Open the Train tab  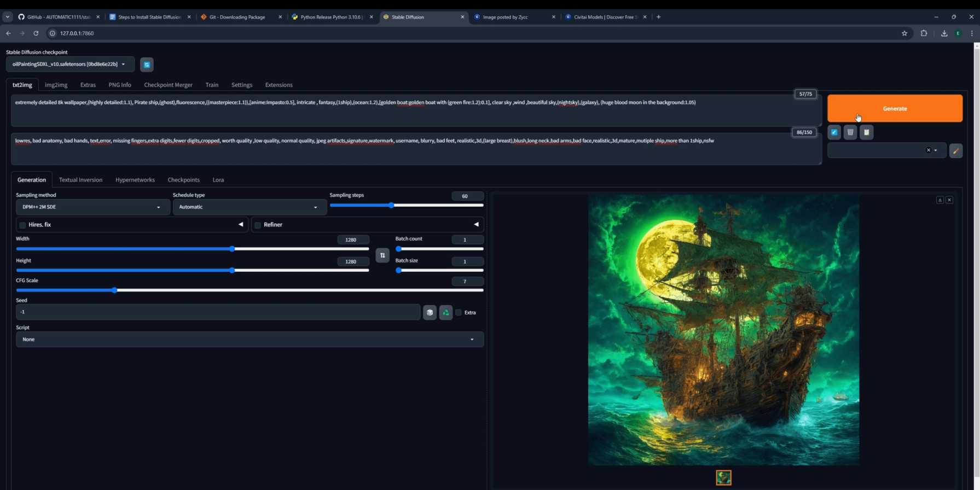coord(212,85)
